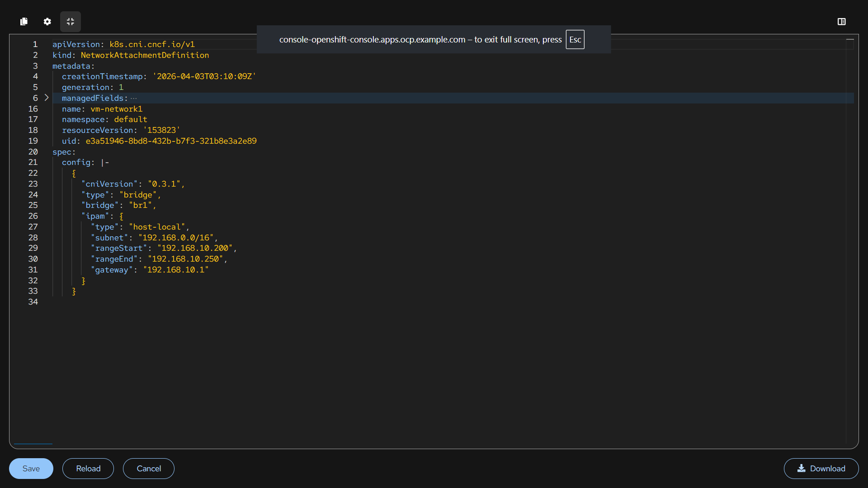Exit fullscreen using the compress icon

pos(71,21)
